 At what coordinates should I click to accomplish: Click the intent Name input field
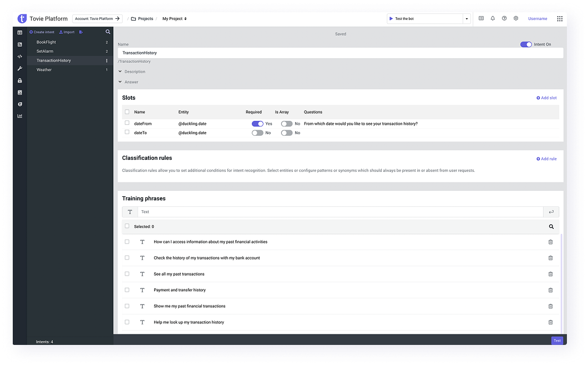tap(341, 53)
